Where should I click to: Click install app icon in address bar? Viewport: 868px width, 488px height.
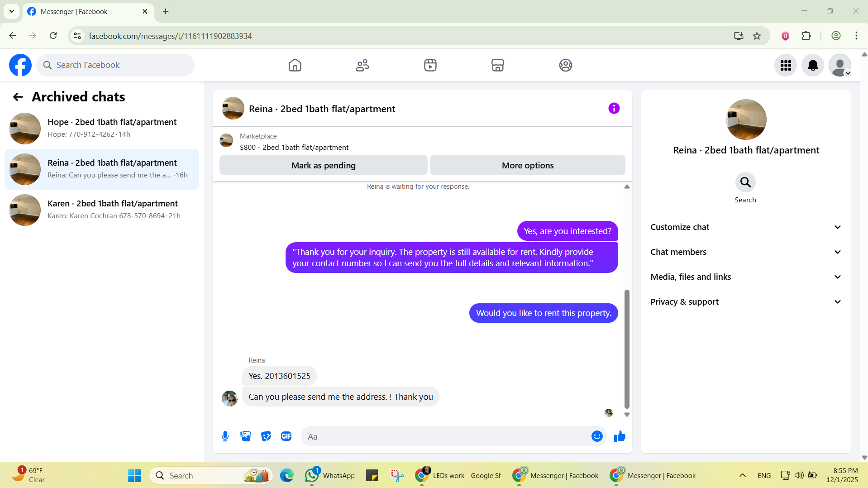tap(739, 36)
